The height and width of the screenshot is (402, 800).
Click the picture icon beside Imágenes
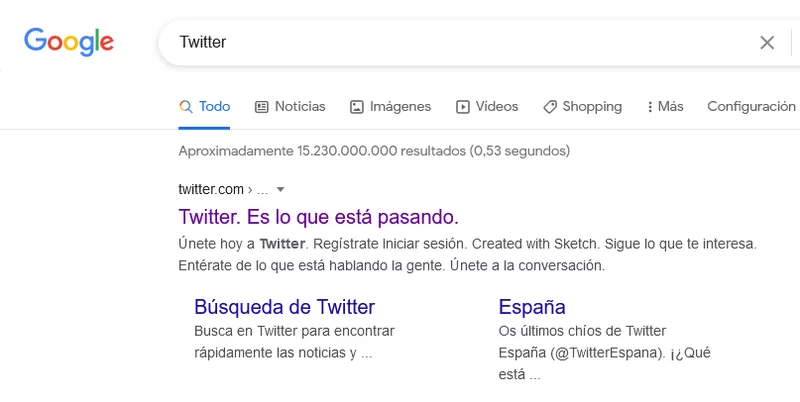point(357,107)
